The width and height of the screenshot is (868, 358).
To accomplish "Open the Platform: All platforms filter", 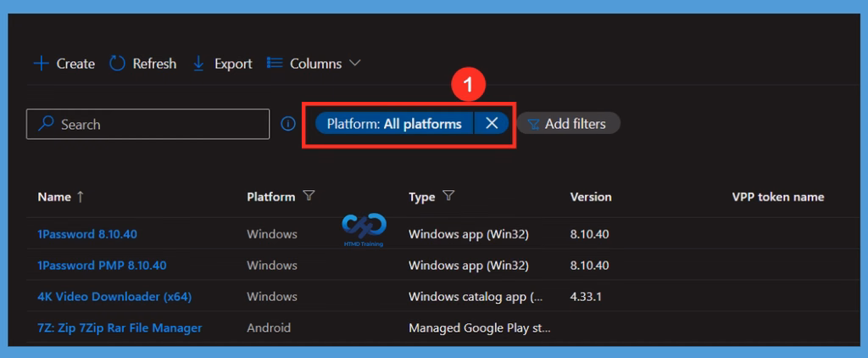I will (394, 124).
